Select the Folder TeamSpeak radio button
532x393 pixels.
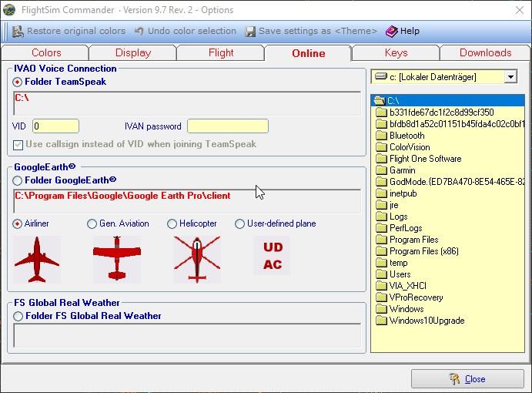click(x=18, y=82)
